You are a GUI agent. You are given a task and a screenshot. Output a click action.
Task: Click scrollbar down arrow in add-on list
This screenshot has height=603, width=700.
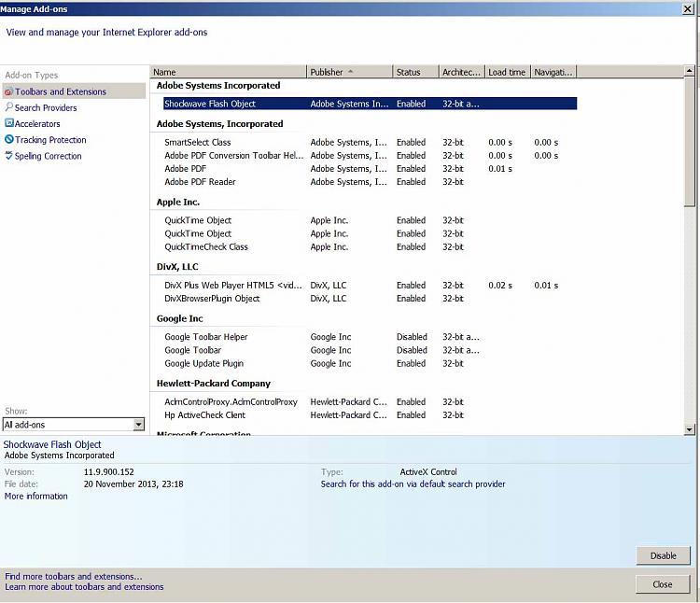tap(690, 429)
